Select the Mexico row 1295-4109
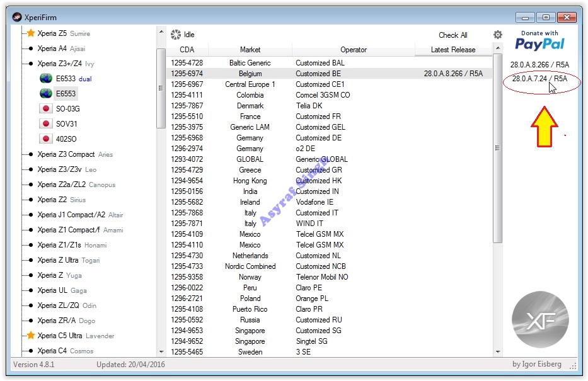 tap(329, 234)
